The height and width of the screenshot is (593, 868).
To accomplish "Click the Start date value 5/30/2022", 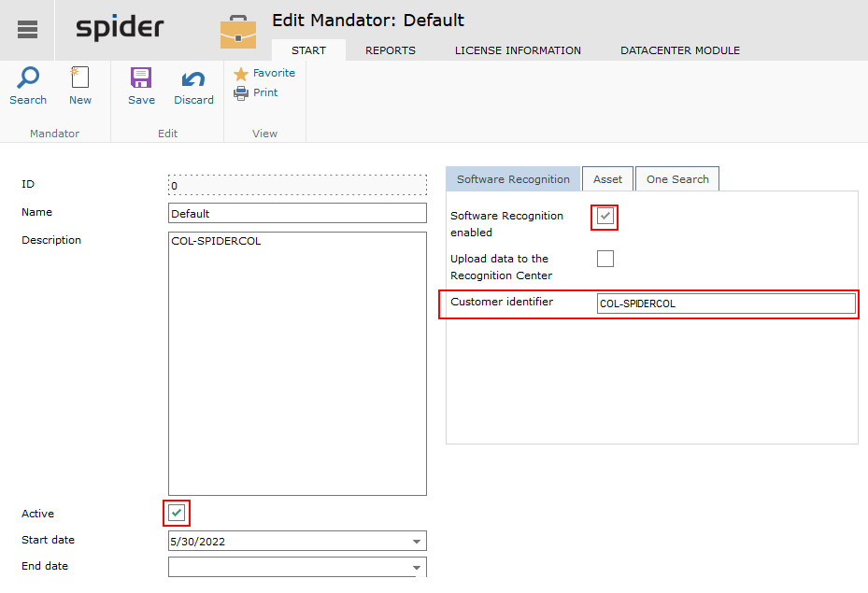I will (x=198, y=542).
